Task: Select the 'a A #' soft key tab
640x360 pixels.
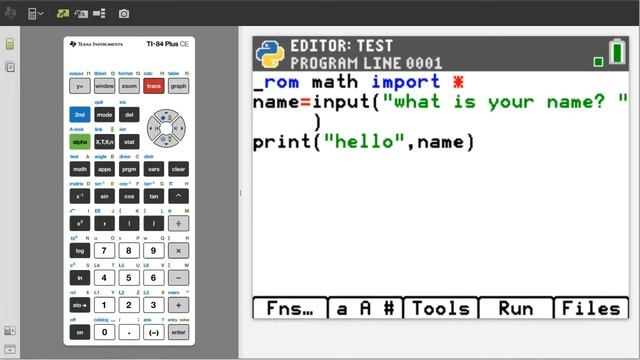Action: pyautogui.click(x=365, y=308)
